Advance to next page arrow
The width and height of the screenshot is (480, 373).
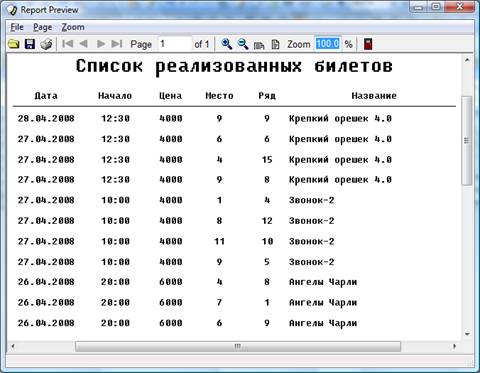click(x=101, y=44)
